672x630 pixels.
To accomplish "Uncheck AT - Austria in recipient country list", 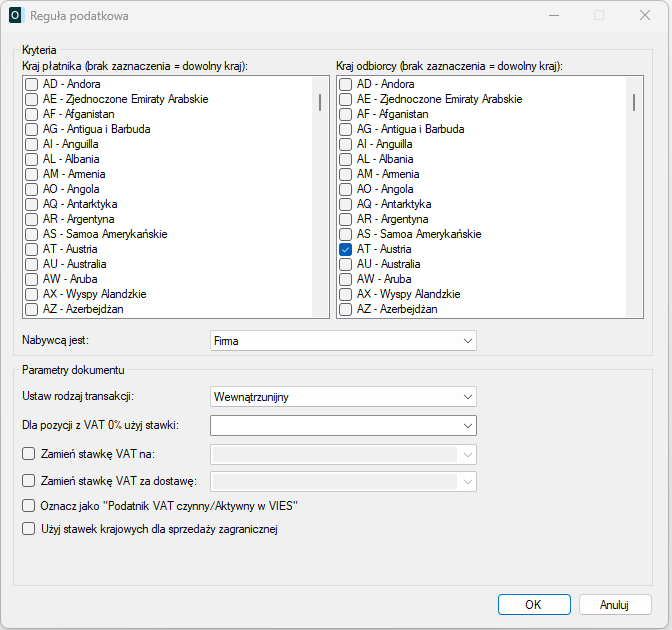I will (x=346, y=249).
